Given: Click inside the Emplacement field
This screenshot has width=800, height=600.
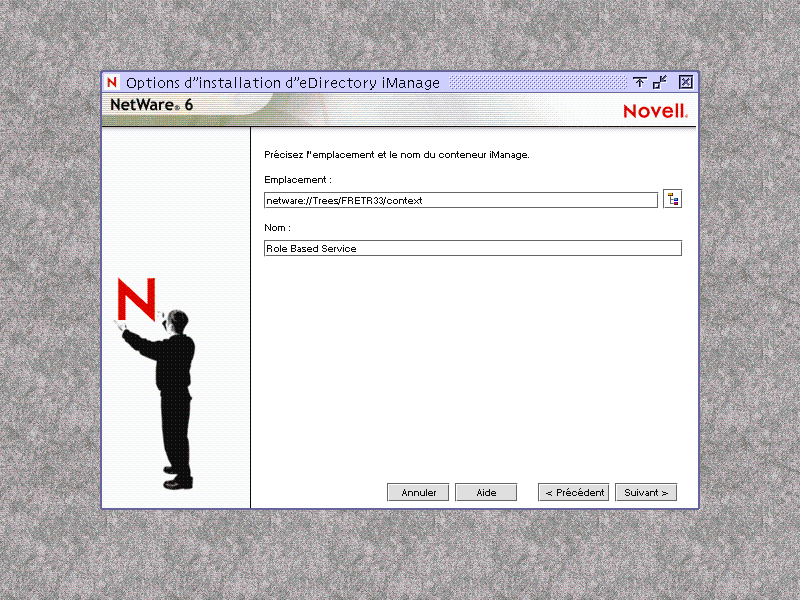Looking at the screenshot, I should [x=460, y=199].
